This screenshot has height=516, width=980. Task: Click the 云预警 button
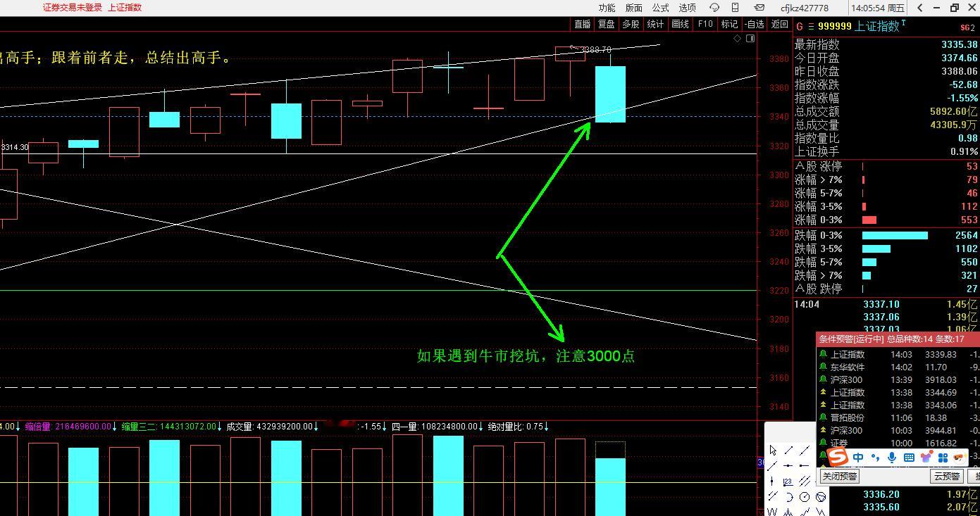point(946,477)
